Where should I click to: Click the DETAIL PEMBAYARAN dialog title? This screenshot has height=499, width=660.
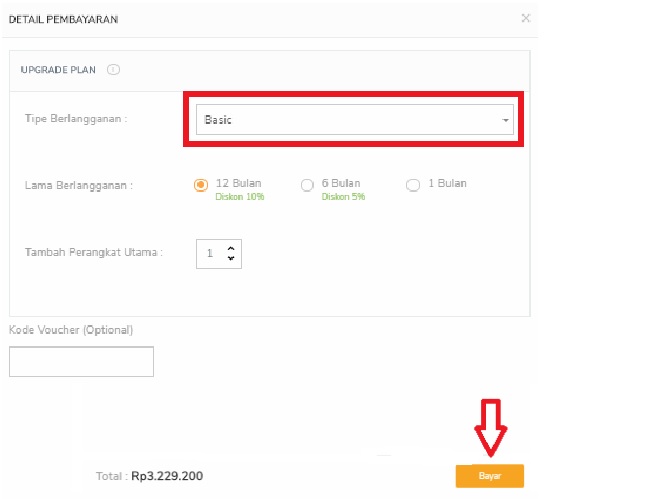point(64,19)
